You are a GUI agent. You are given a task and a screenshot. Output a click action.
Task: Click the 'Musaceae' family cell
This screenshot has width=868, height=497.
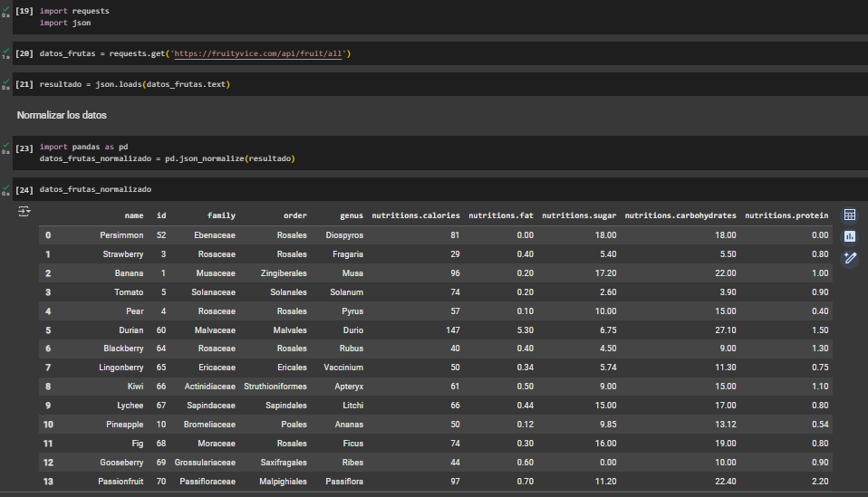point(216,273)
